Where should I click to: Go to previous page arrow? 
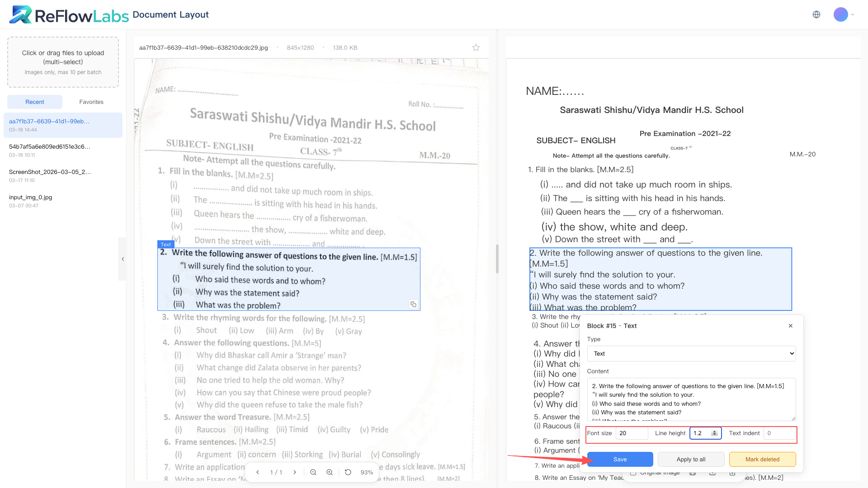258,472
